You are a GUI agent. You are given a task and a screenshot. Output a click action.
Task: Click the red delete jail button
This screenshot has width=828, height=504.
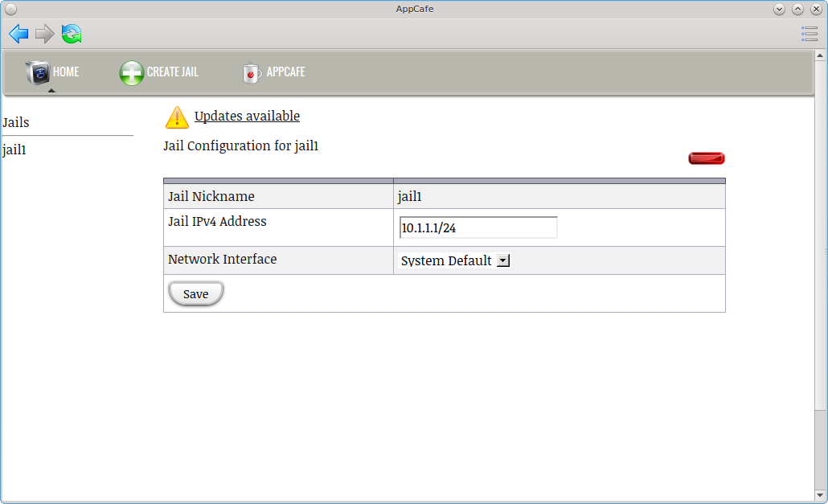pos(707,158)
